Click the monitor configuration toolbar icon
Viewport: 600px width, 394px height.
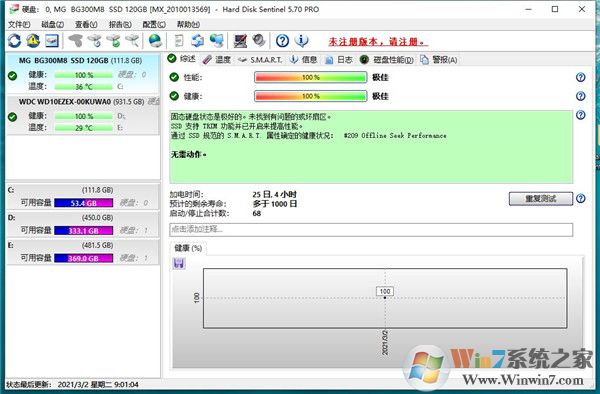tap(240, 41)
